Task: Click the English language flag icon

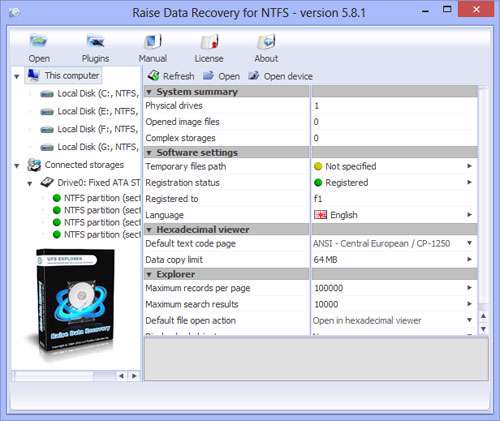Action: (x=320, y=215)
